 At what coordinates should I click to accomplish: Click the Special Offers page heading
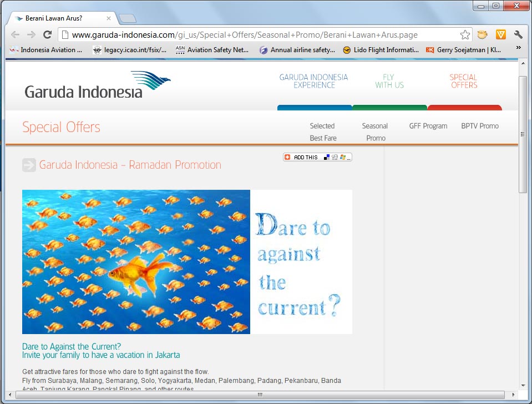pyautogui.click(x=61, y=127)
